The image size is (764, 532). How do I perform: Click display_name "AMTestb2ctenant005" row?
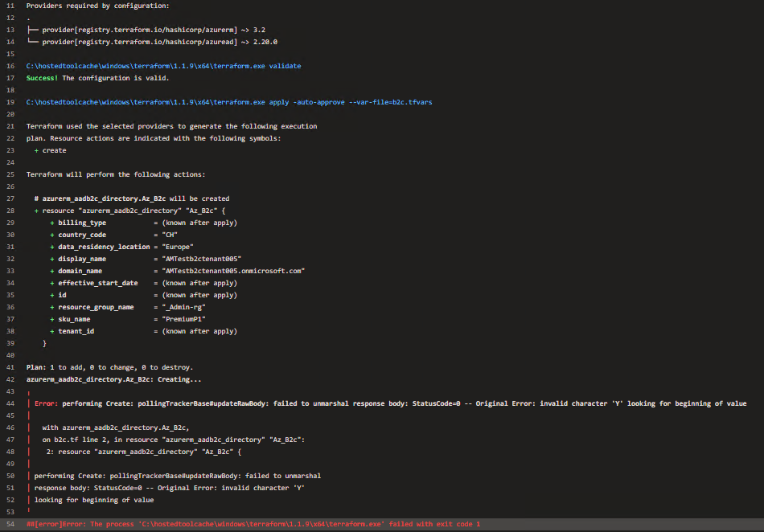(x=146, y=259)
